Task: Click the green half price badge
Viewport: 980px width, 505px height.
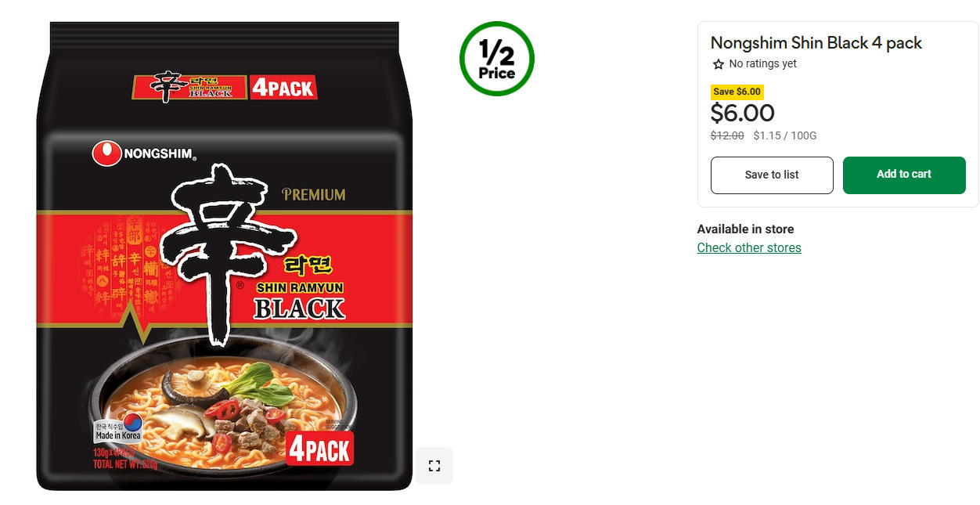Action: click(x=497, y=59)
